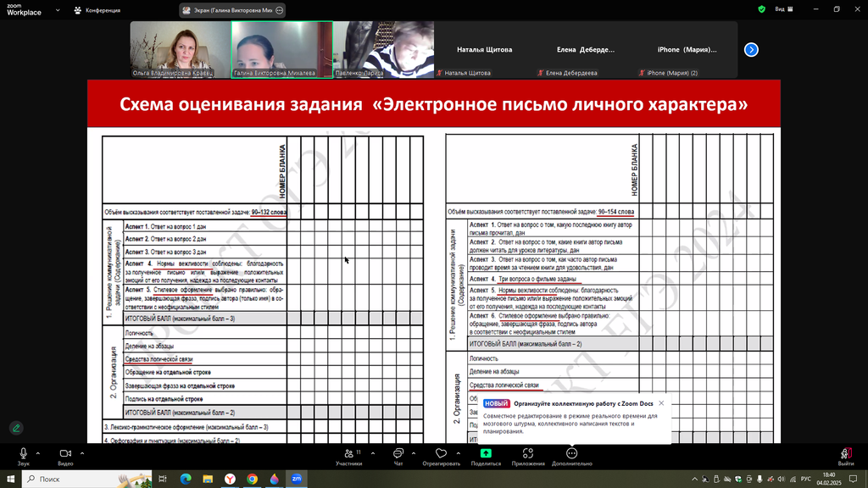Open the Конференция tab
The image size is (868, 488).
tap(97, 10)
